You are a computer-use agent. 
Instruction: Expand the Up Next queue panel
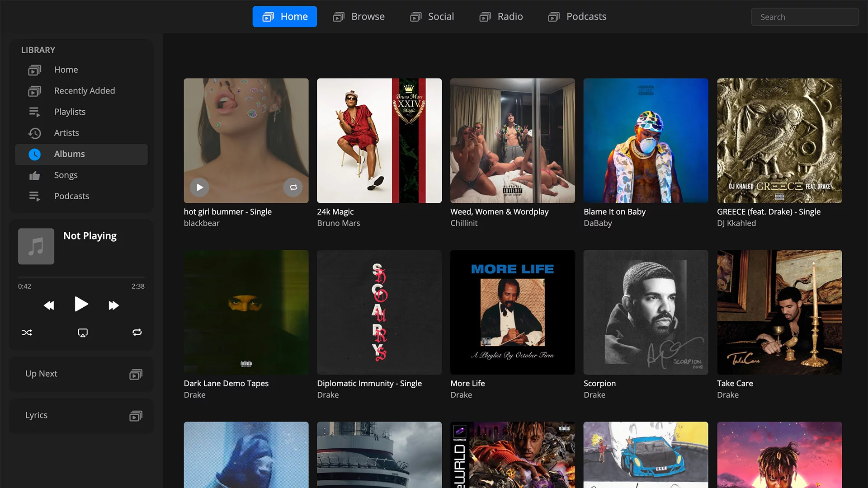136,374
